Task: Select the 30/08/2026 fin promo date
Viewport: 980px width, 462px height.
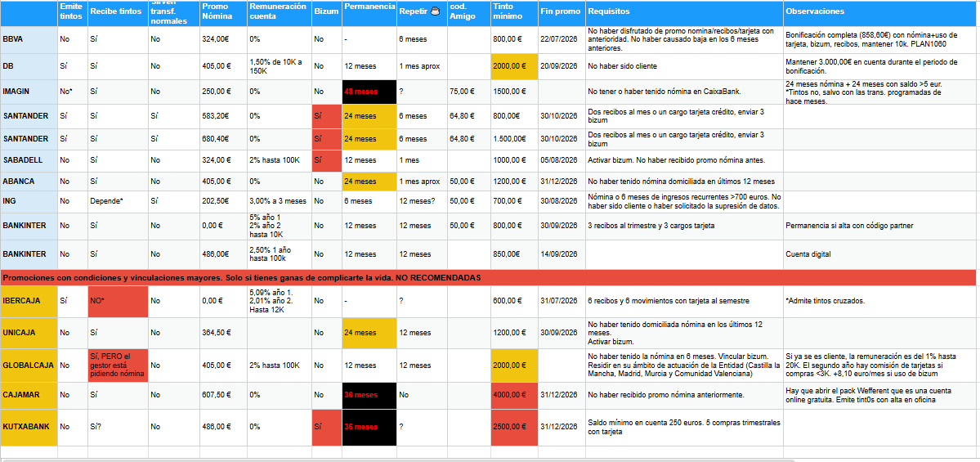Action: pos(562,201)
